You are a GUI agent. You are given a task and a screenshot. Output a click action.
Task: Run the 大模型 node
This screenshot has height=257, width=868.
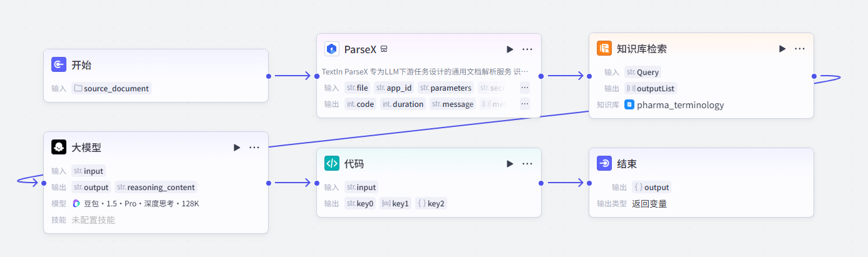237,147
